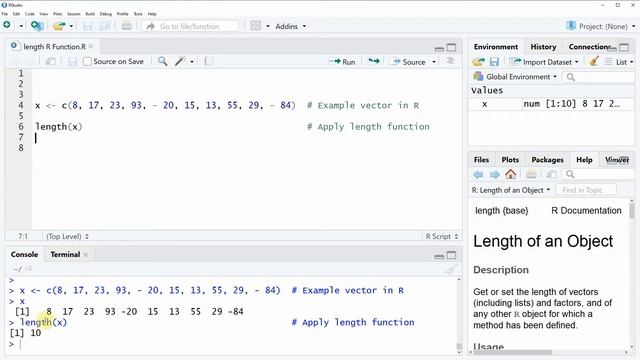Open the workspace panes dropdown arrow

coord(268,26)
